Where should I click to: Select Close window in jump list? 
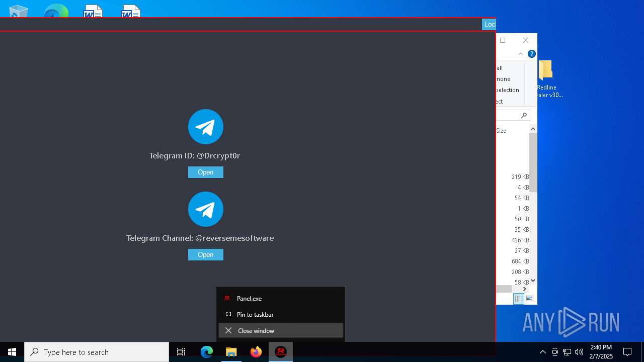(281, 330)
